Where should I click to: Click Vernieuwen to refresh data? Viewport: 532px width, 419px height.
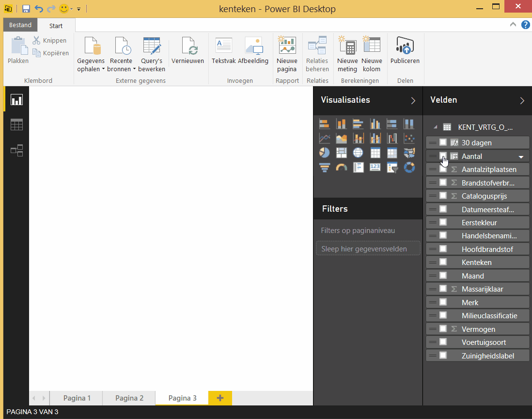188,50
